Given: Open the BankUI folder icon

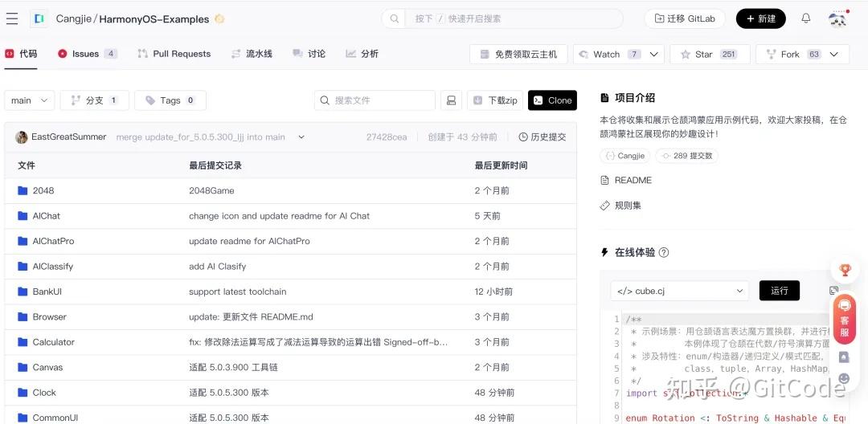Looking at the screenshot, I should (x=23, y=291).
